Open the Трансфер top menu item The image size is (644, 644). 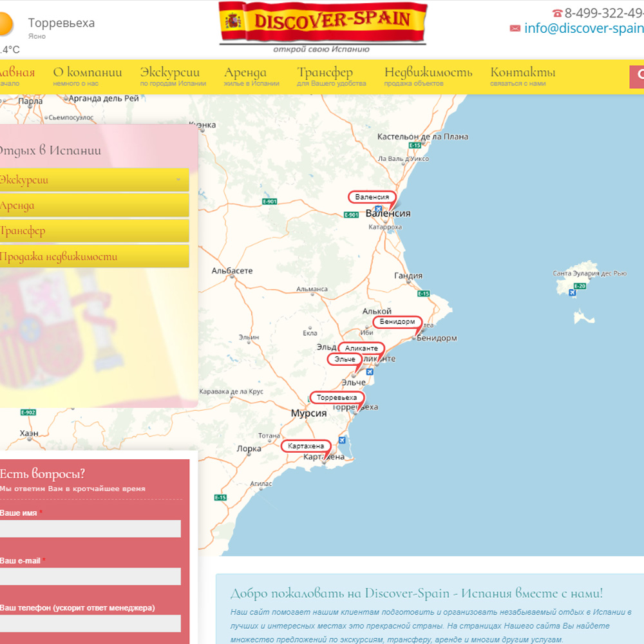pyautogui.click(x=332, y=77)
